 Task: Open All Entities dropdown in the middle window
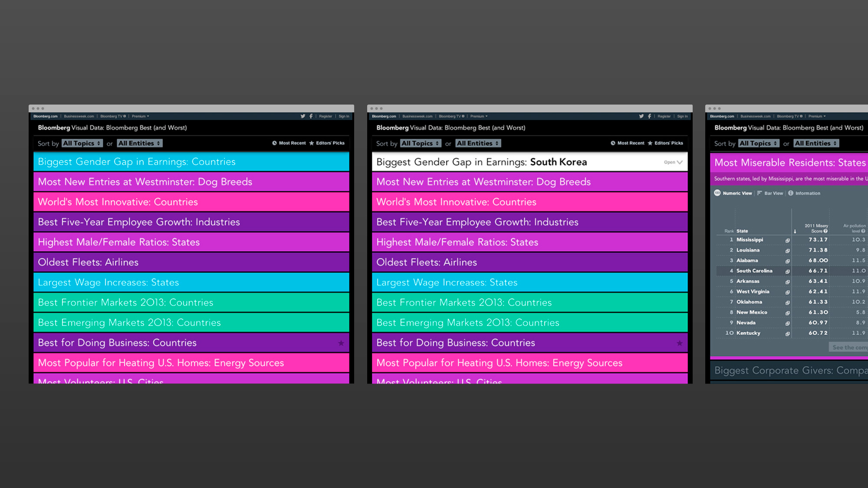(x=478, y=143)
